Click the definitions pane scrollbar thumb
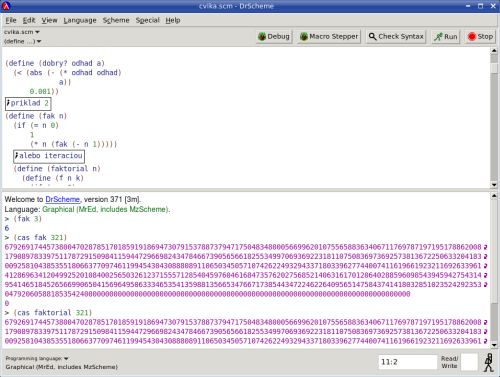 (494, 68)
